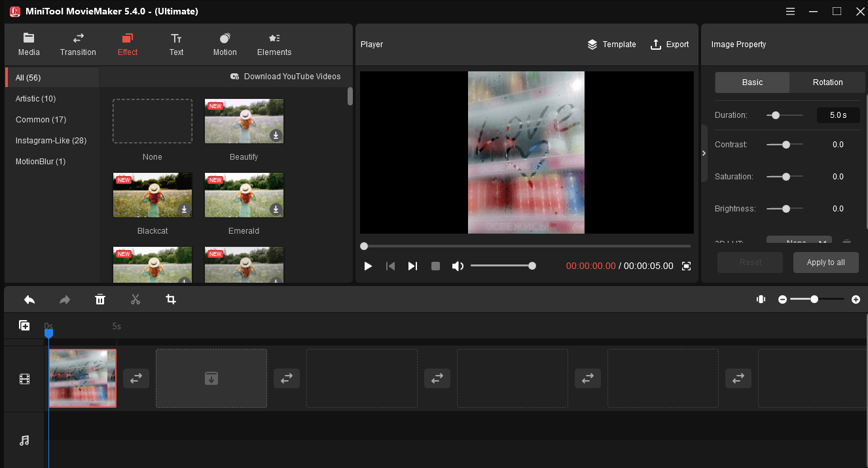Screen dimensions: 868x468
Task: Click the player seek progress bar
Action: coord(526,246)
